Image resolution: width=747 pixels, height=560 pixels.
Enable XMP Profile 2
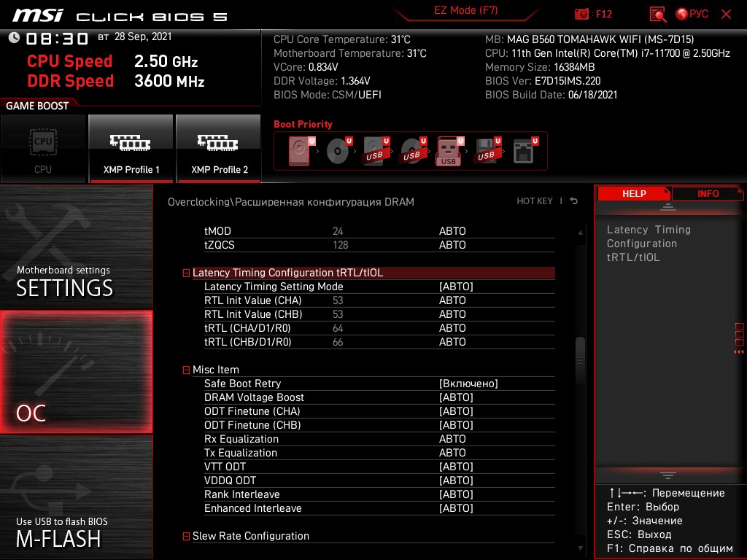click(219, 149)
